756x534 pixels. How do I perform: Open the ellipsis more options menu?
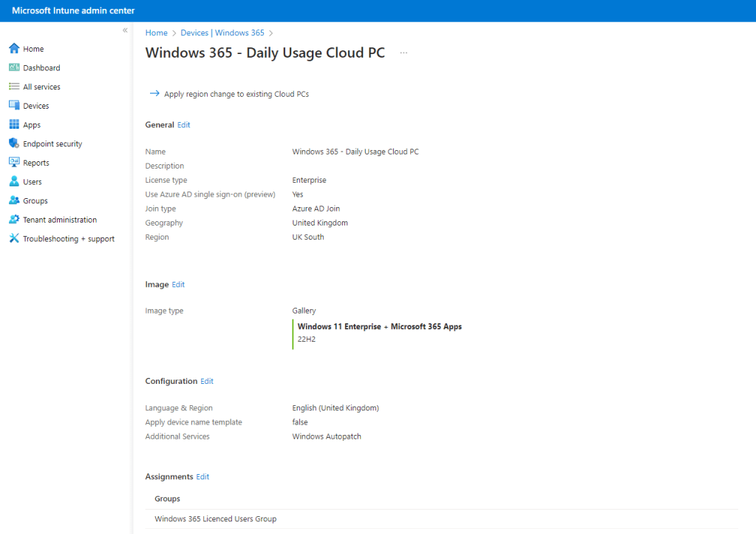pyautogui.click(x=403, y=53)
